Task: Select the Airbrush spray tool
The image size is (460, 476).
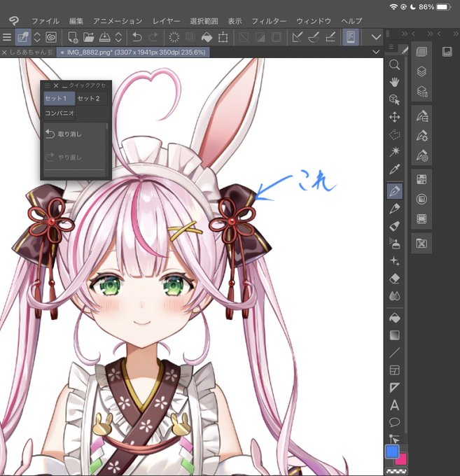Action: pyautogui.click(x=394, y=244)
